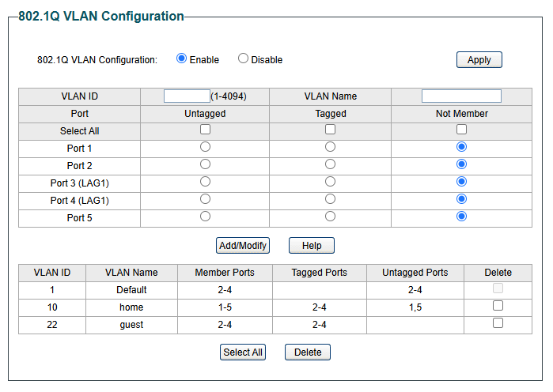The height and width of the screenshot is (392, 553).
Task: Click the '(1-4094)' range hint
Action: pos(229,96)
